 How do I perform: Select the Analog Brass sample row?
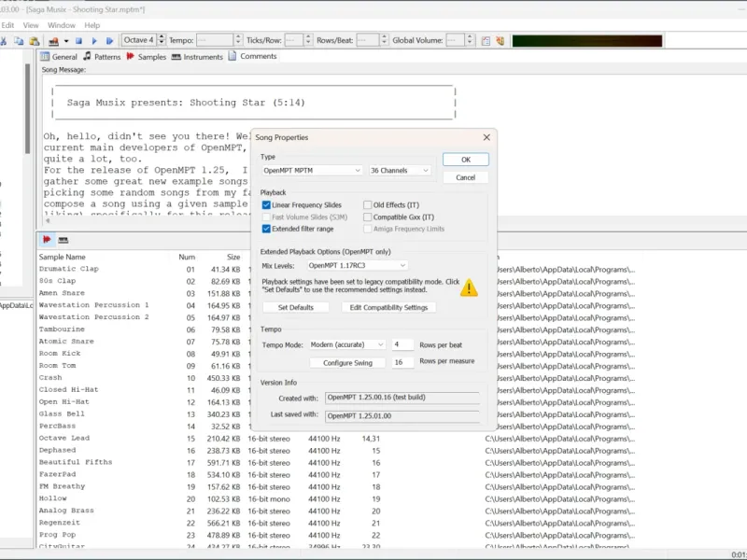point(66,511)
